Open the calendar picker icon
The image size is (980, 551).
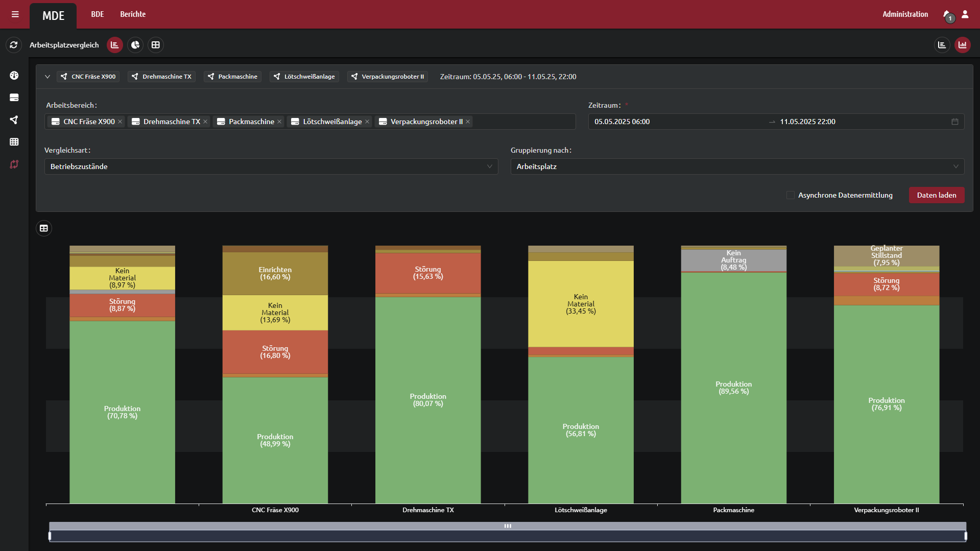[955, 122]
